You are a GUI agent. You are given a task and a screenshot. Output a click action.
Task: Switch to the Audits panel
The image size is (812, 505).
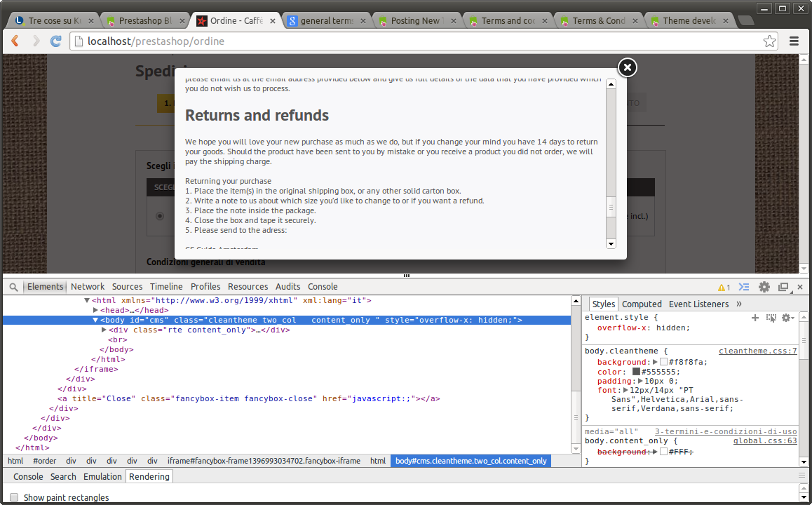click(x=288, y=286)
